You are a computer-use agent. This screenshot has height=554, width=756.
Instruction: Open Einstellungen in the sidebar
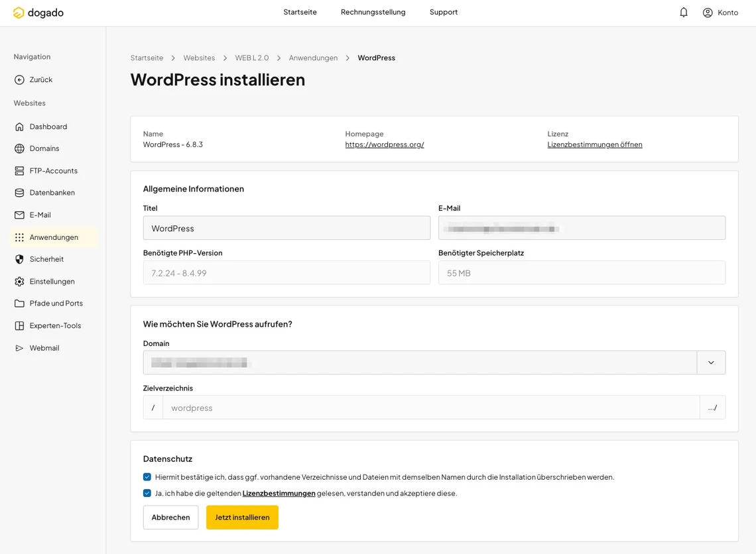tap(48, 281)
